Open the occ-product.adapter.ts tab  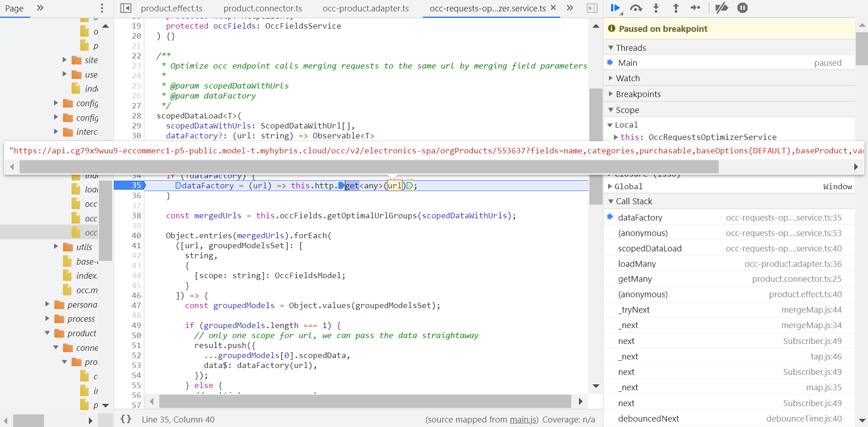click(366, 8)
